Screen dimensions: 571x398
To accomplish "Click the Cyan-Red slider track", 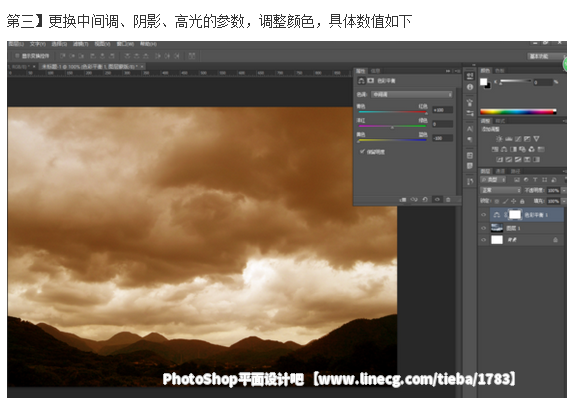I will click(392, 112).
